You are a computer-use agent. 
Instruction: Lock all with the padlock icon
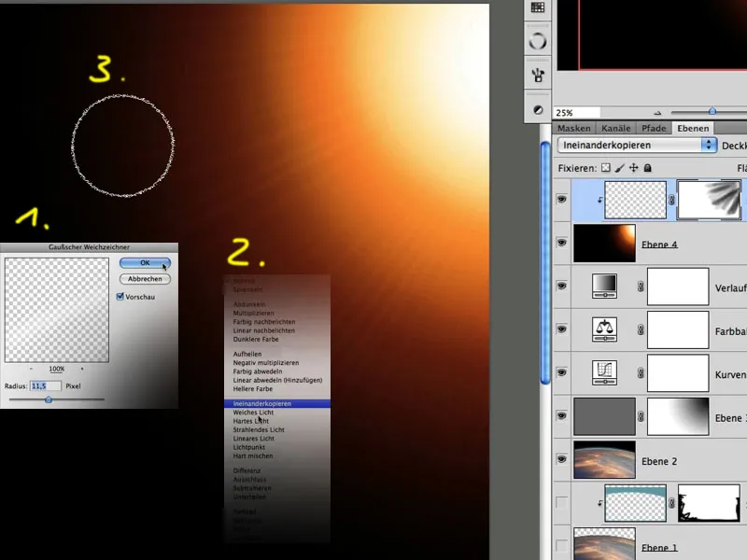click(x=647, y=168)
